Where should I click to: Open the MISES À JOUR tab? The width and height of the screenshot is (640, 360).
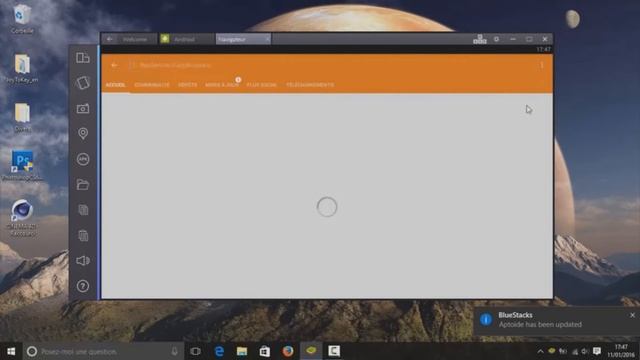click(222, 85)
